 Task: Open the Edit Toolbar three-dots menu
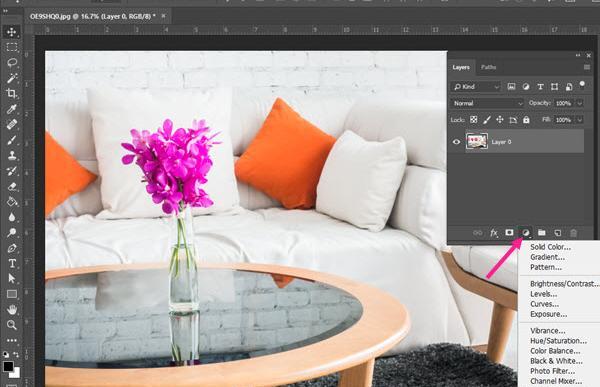(x=11, y=340)
